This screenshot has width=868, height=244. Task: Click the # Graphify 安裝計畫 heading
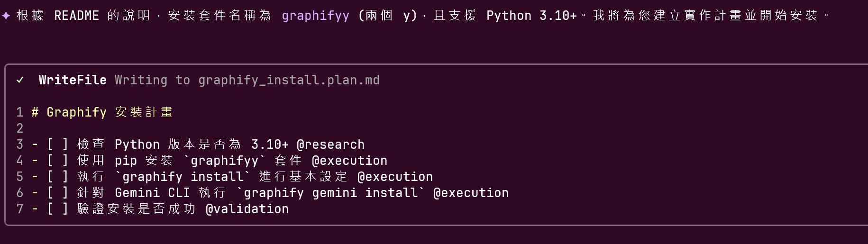click(102, 112)
